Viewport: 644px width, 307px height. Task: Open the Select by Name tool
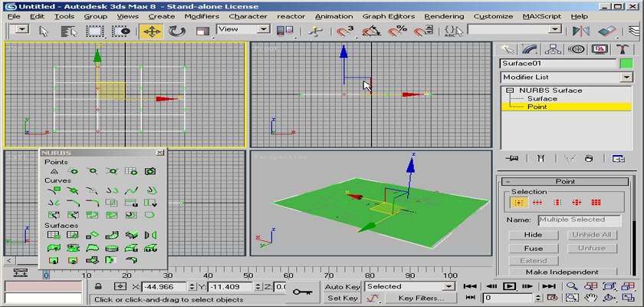point(69,31)
